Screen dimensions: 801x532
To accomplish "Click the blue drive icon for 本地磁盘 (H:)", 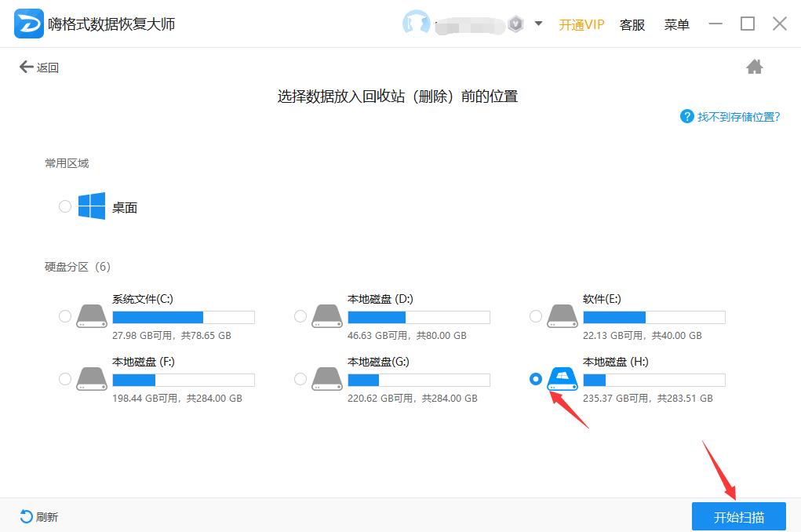I will [563, 379].
